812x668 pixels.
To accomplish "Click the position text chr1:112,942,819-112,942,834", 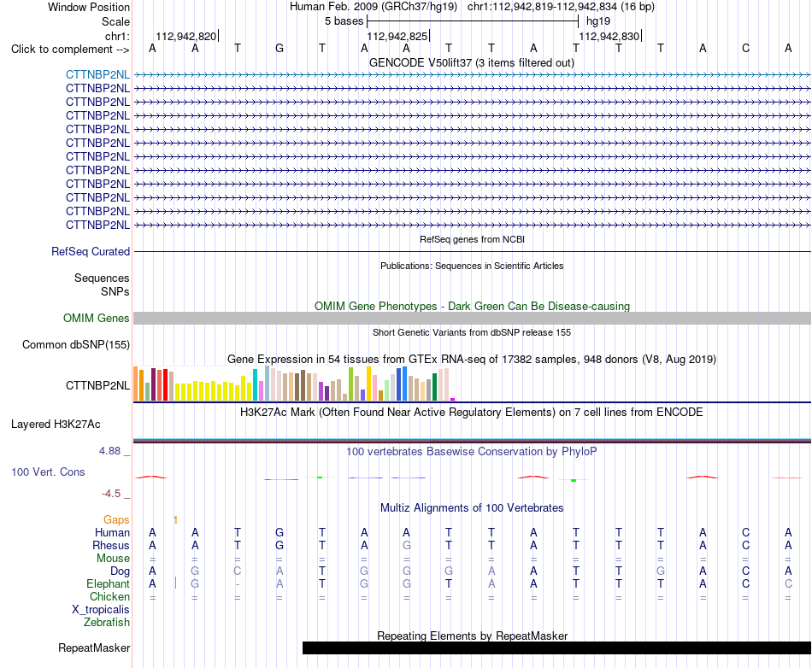I will 542,7.
